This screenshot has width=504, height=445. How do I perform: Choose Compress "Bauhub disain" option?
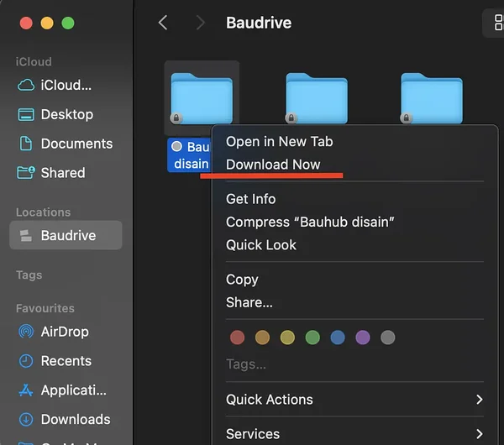pos(310,222)
